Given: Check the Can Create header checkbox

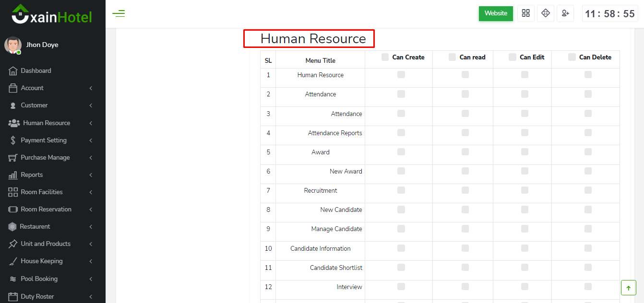Looking at the screenshot, I should coord(385,57).
